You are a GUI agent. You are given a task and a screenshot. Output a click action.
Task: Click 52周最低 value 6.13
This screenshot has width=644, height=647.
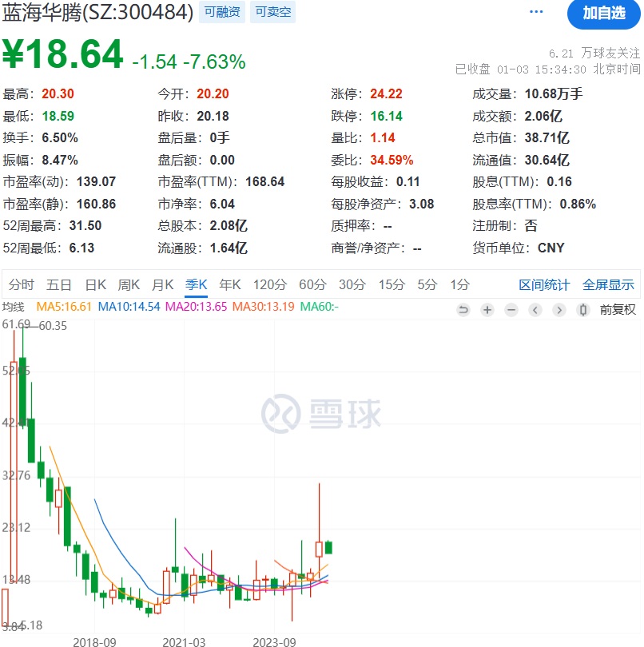(x=81, y=248)
